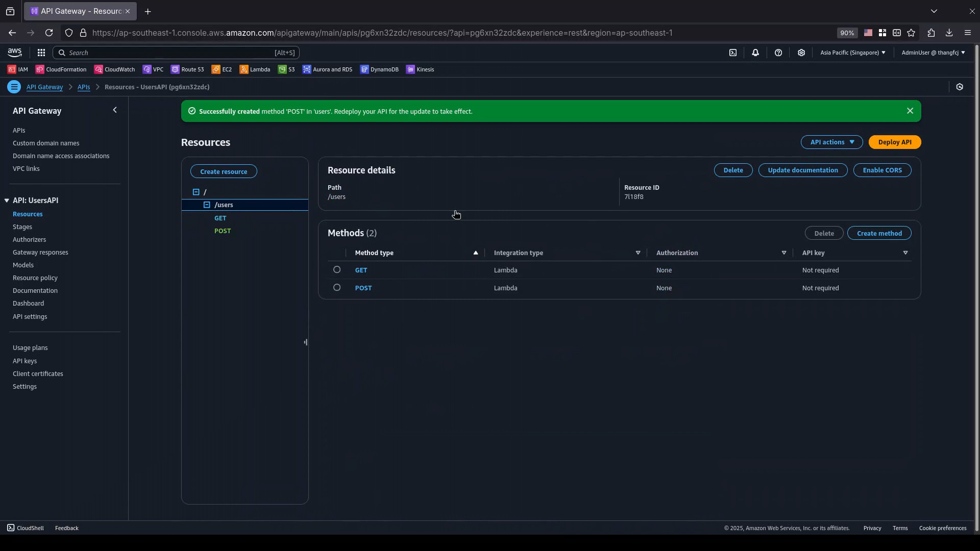
Task: Open Aurora and RDS bookmark shortcut
Action: click(328, 69)
